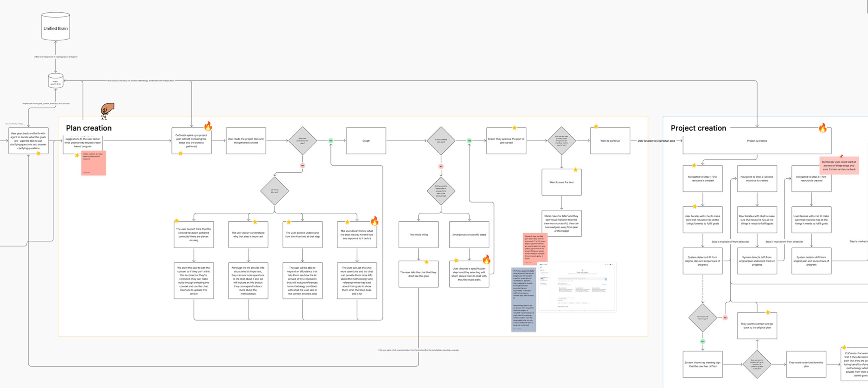The height and width of the screenshot is (388, 868).
Task: Click the star on 'Great! They approve the plan' box
Action: 514,128
